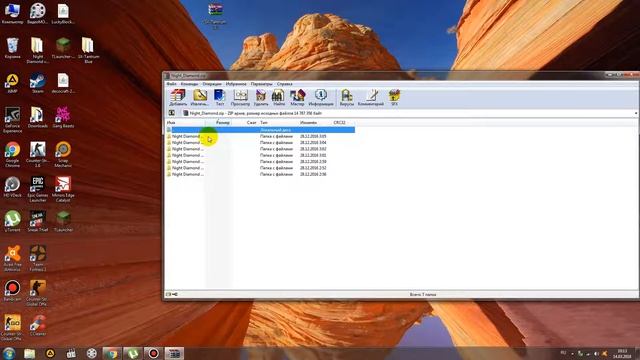Open Просмотр (View) from the toolbar
640x360 pixels.
pyautogui.click(x=240, y=98)
